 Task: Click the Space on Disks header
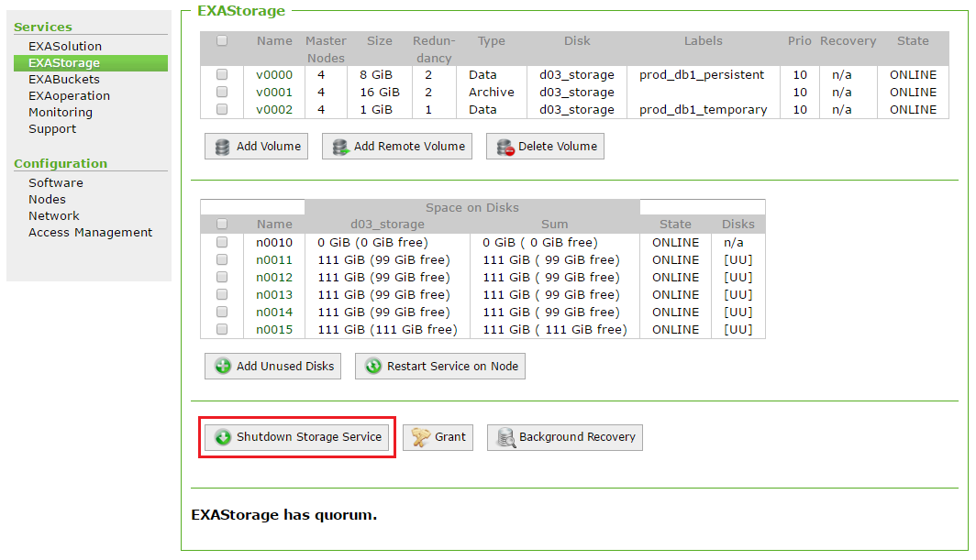[471, 208]
